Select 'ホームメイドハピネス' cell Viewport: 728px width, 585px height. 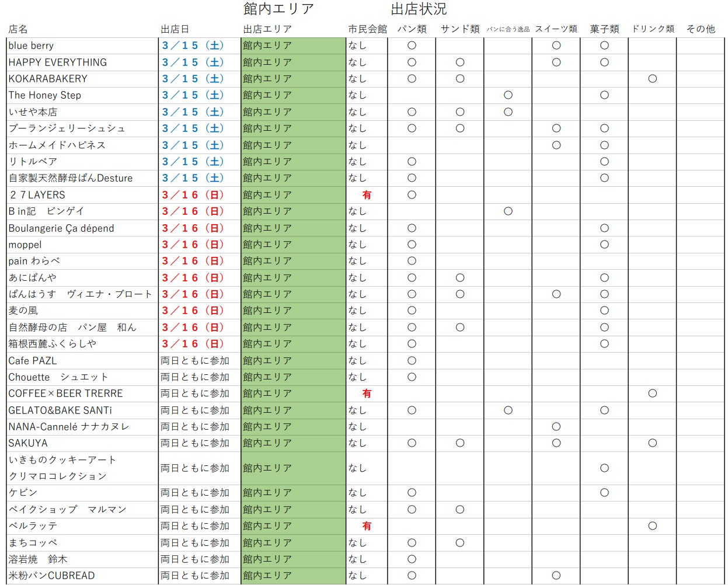coord(57,145)
